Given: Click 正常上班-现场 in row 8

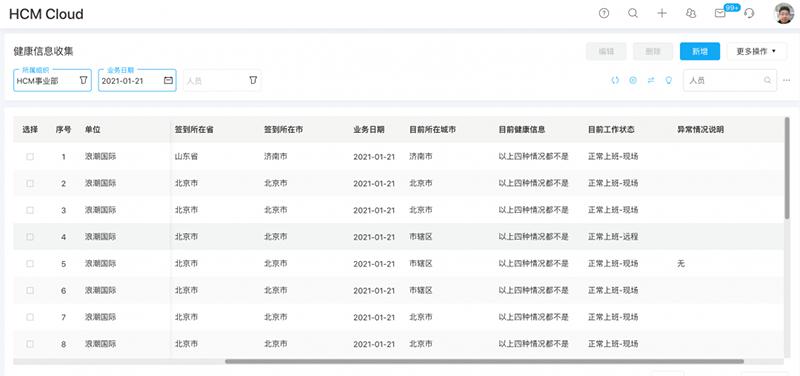Looking at the screenshot, I should coord(613,344).
